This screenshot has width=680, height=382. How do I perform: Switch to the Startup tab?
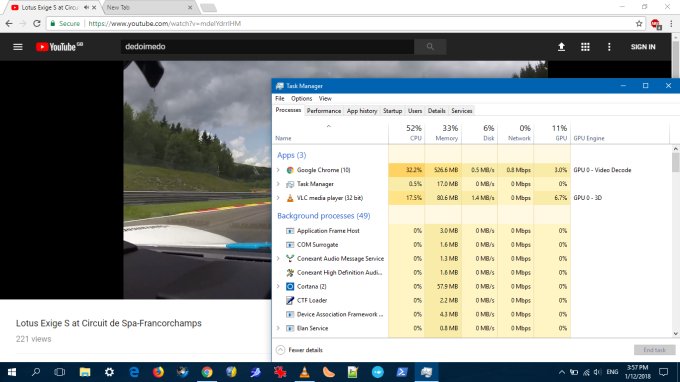[x=392, y=111]
